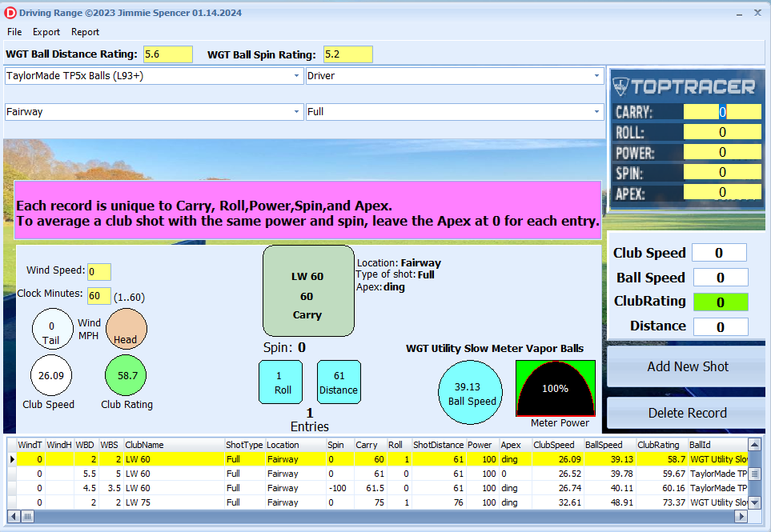Click the green ClubRating color field
This screenshot has height=532, width=771.
720,302
